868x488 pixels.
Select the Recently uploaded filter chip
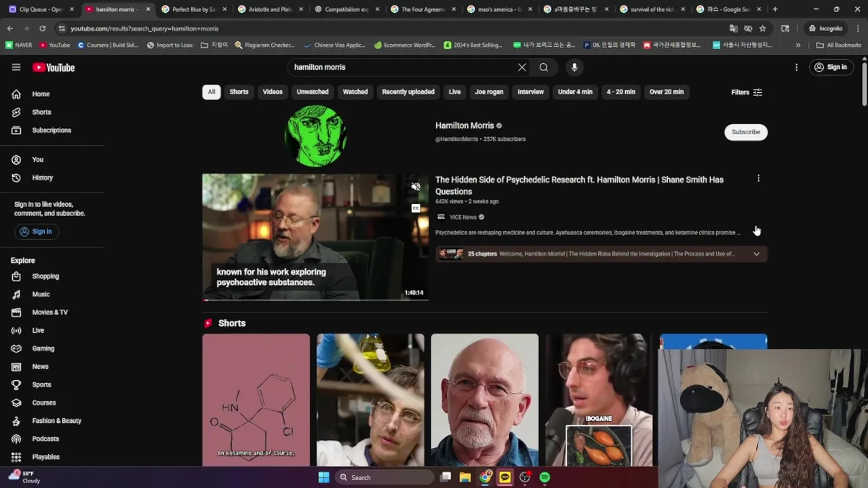(408, 91)
